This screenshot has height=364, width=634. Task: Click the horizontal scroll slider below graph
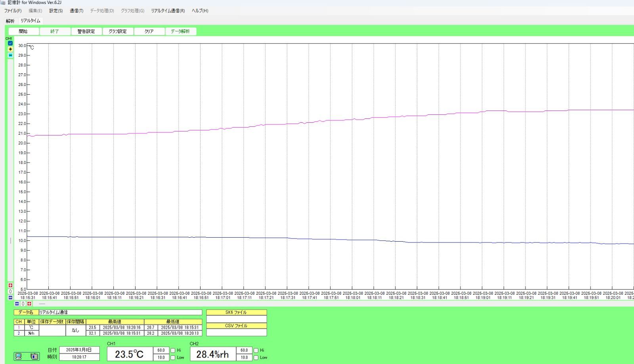click(x=42, y=304)
